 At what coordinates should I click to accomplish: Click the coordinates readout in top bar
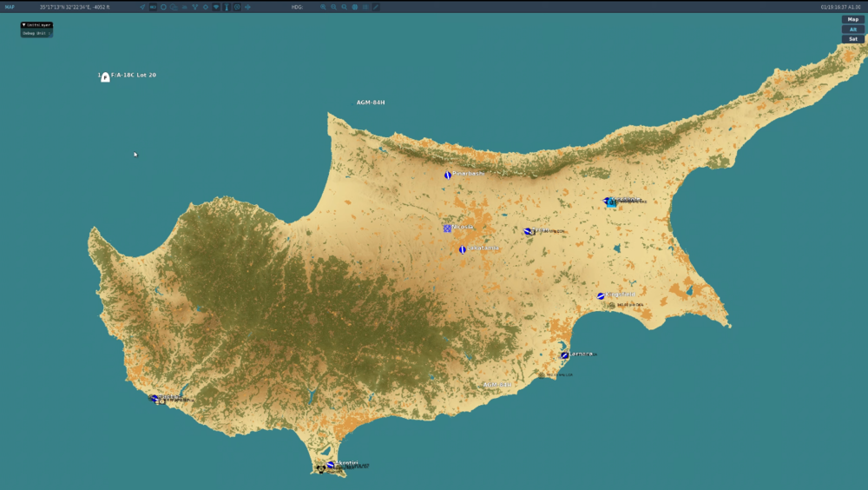[75, 7]
